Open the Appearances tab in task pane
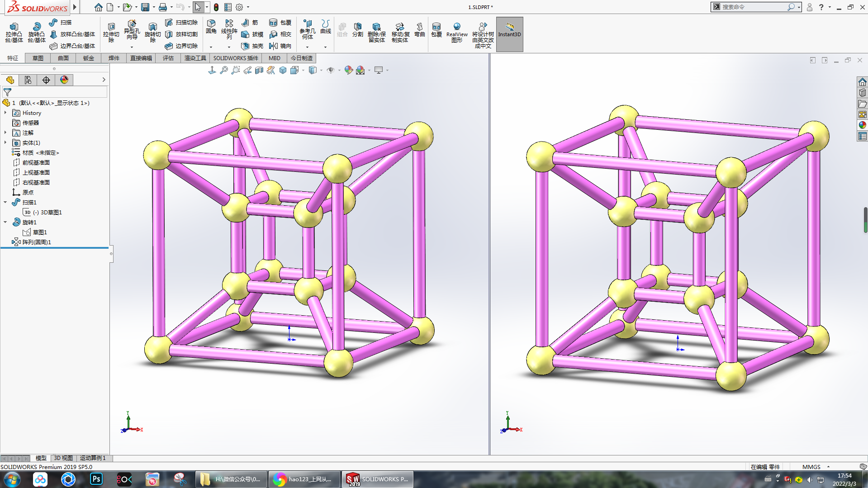The width and height of the screenshot is (868, 488). tap(863, 125)
